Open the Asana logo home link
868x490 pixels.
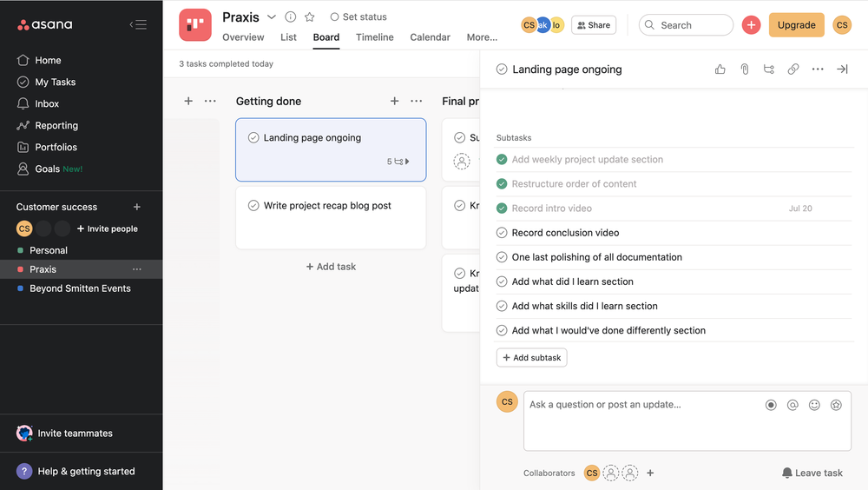tap(45, 24)
